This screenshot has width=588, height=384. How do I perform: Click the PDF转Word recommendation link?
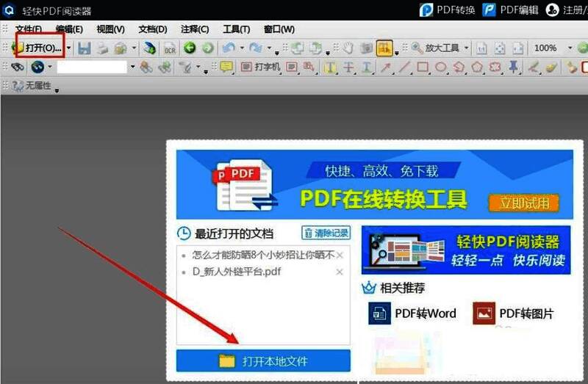pos(412,314)
